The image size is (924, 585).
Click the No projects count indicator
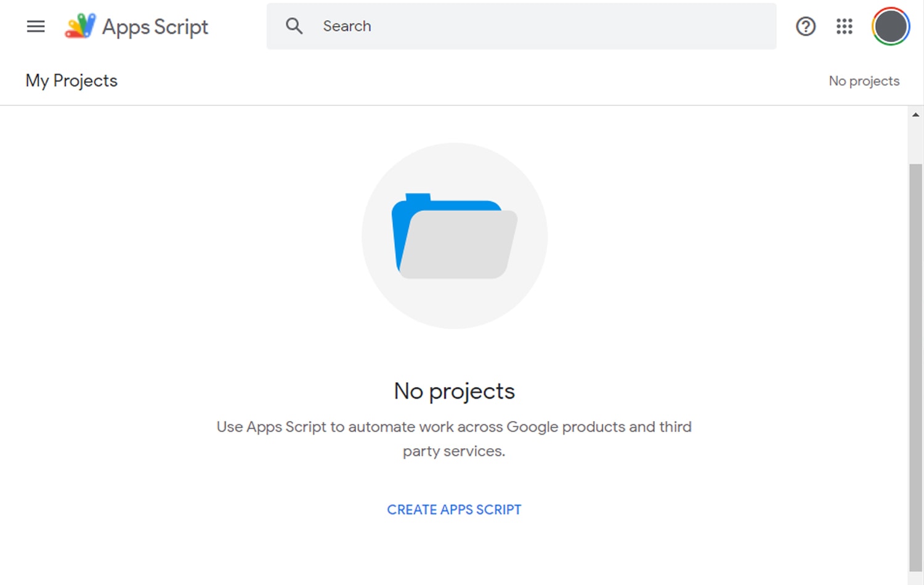pyautogui.click(x=864, y=80)
